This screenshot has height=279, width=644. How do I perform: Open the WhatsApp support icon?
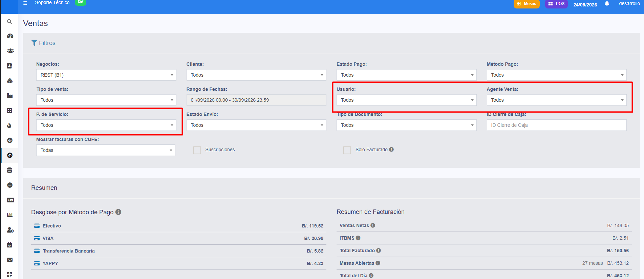[x=81, y=2]
